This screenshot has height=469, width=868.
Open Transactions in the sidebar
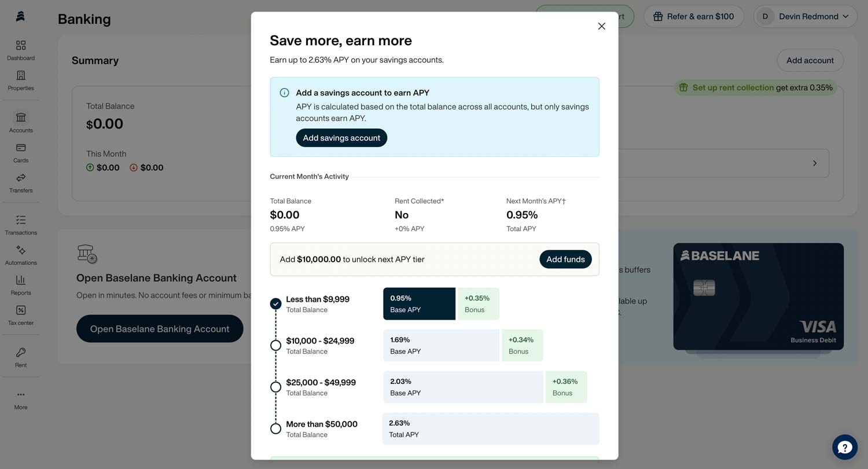[x=21, y=225]
